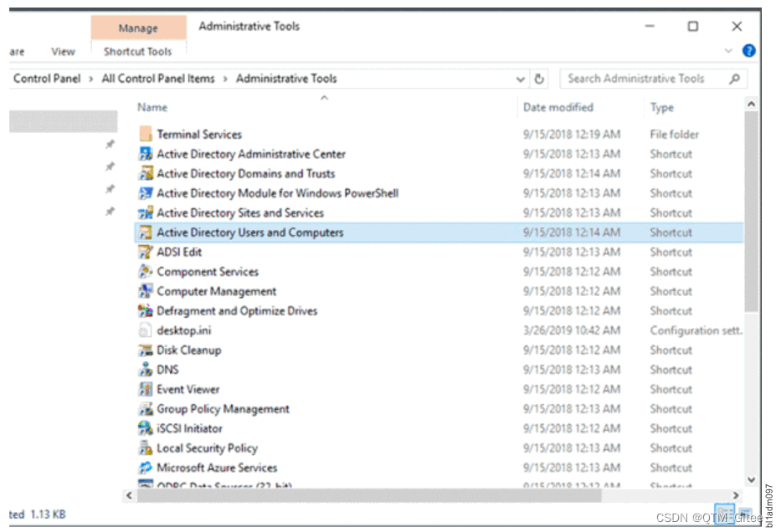Open the Shortcut Tools Manage tab
Viewport: 776px width, 532px height.
point(138,28)
